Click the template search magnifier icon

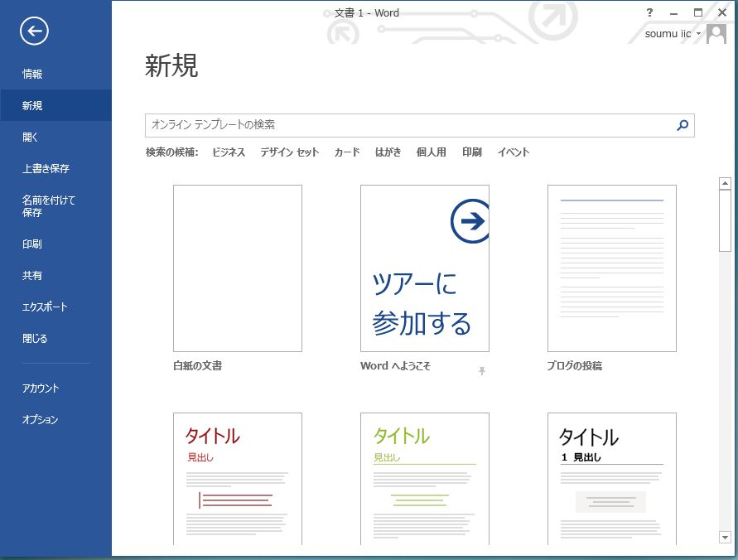click(683, 125)
